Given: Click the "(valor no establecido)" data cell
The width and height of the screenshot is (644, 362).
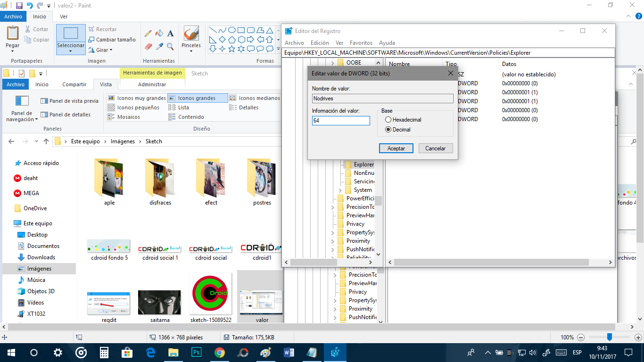Looking at the screenshot, I should pos(529,74).
